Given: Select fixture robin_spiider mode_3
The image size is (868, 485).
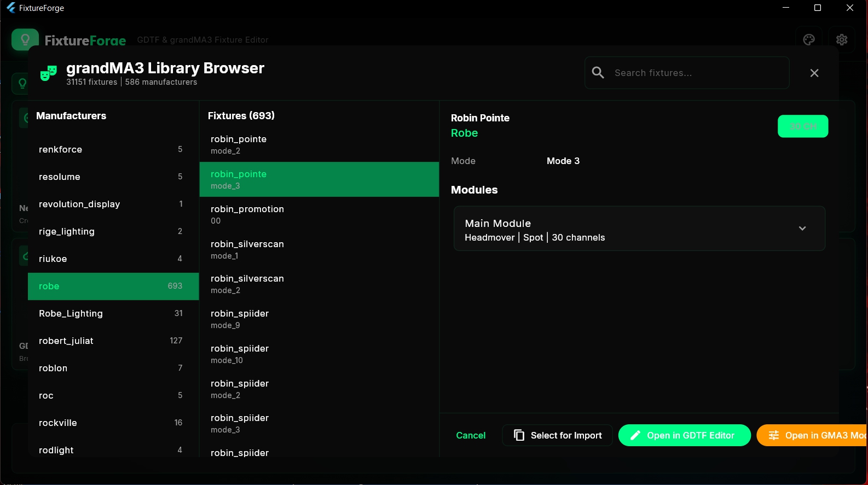Looking at the screenshot, I should tap(319, 423).
